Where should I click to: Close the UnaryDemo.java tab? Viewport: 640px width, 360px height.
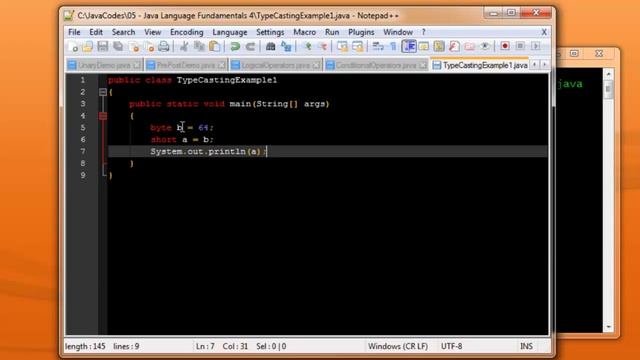coord(138,65)
